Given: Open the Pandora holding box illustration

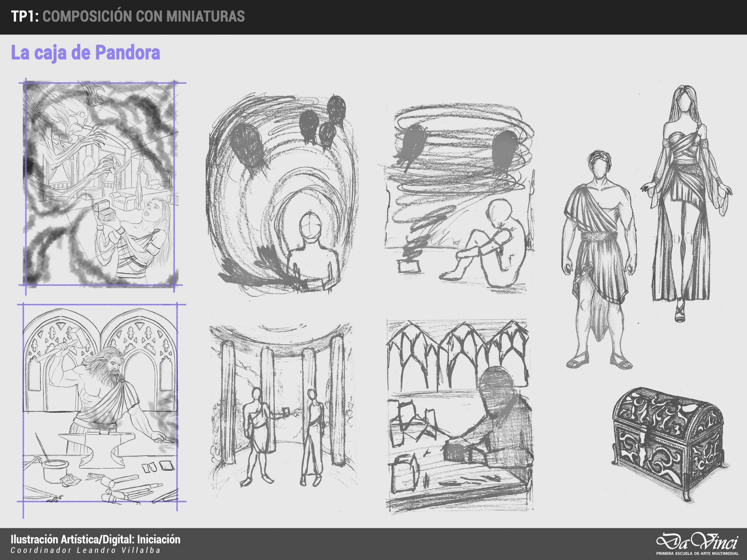Looking at the screenshot, I should (x=100, y=184).
